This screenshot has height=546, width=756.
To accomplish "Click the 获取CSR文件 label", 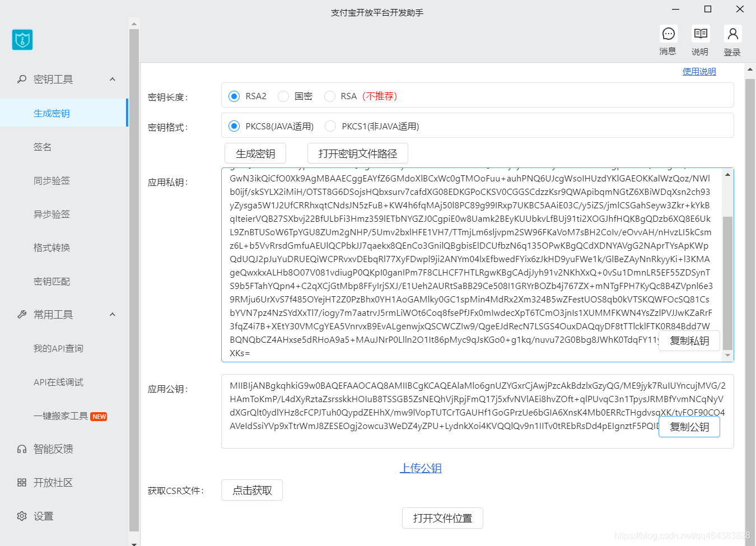I will (176, 491).
